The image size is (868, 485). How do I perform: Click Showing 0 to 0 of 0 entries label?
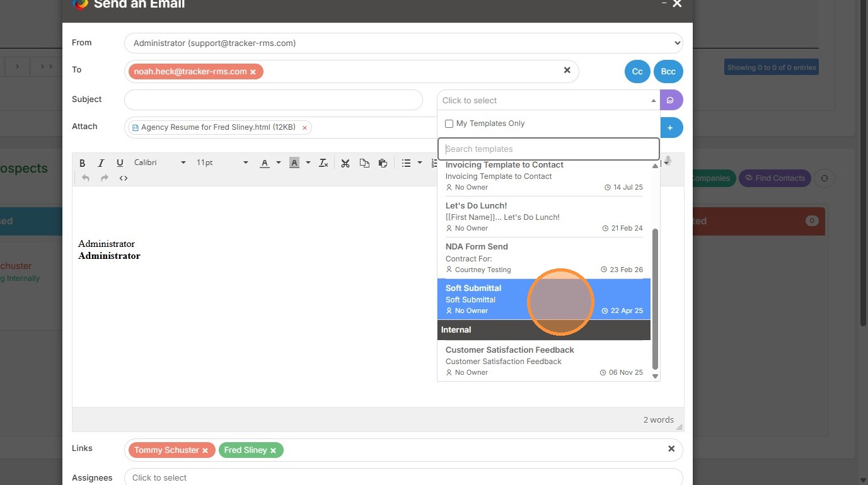click(772, 67)
